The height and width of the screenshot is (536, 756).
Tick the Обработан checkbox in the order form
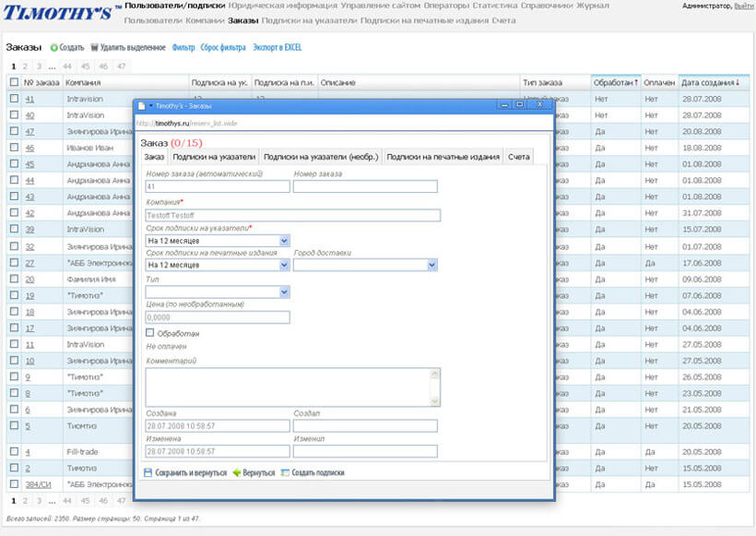click(150, 333)
